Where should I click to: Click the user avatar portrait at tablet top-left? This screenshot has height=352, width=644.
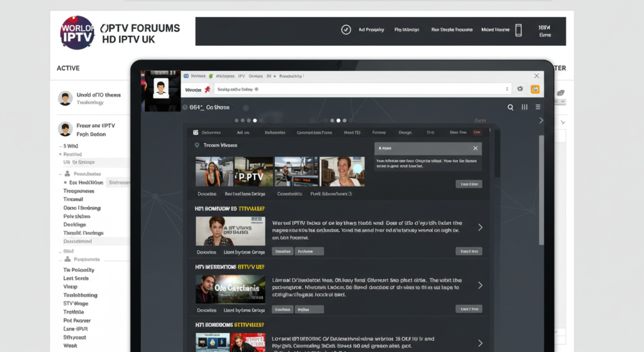click(160, 88)
